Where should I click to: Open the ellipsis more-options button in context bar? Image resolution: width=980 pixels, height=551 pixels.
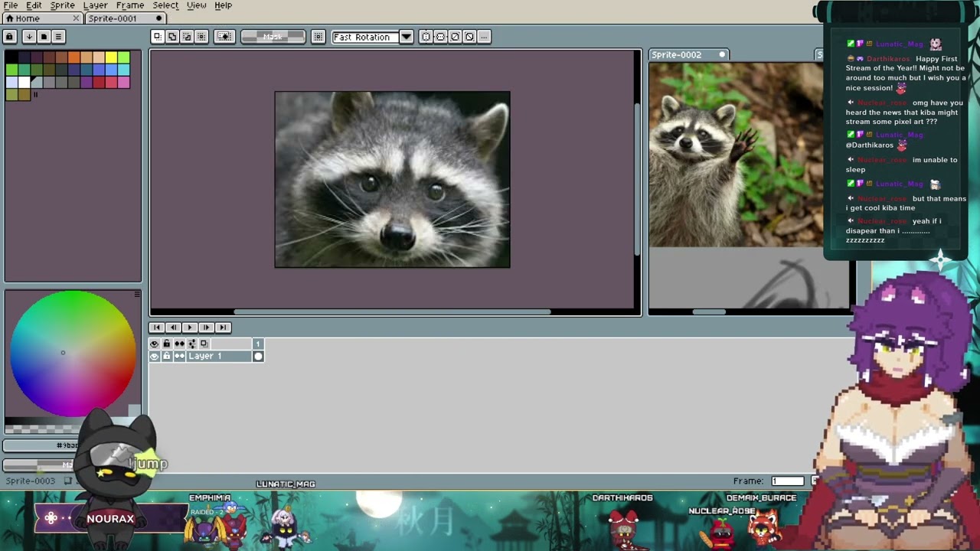(484, 37)
